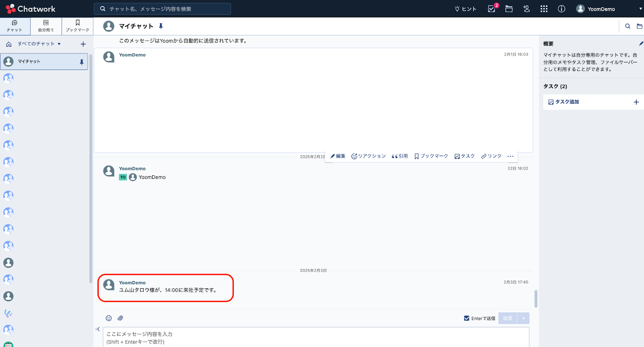Screen dimensions: 644x347
Task: Switch to the ブックマーク tab
Action: [x=77, y=26]
